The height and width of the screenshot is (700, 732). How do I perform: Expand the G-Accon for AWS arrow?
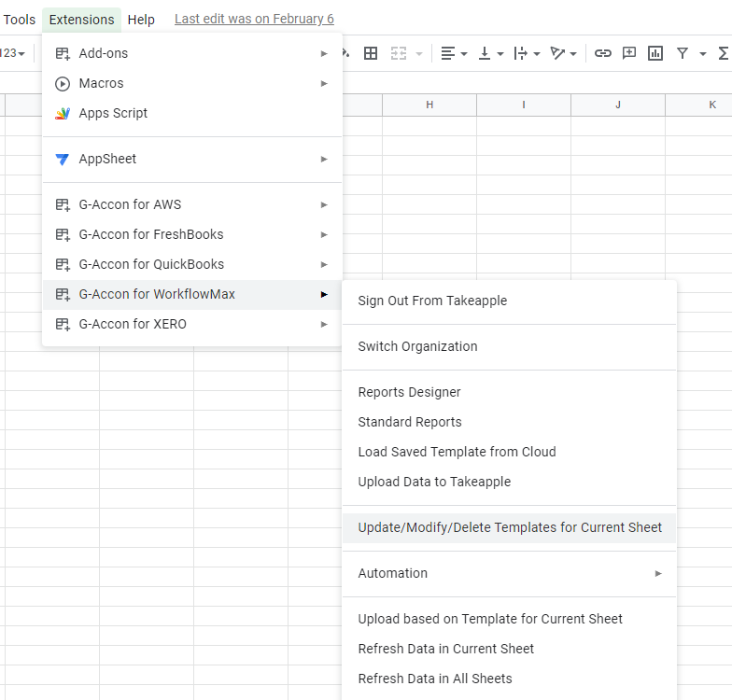tap(324, 205)
